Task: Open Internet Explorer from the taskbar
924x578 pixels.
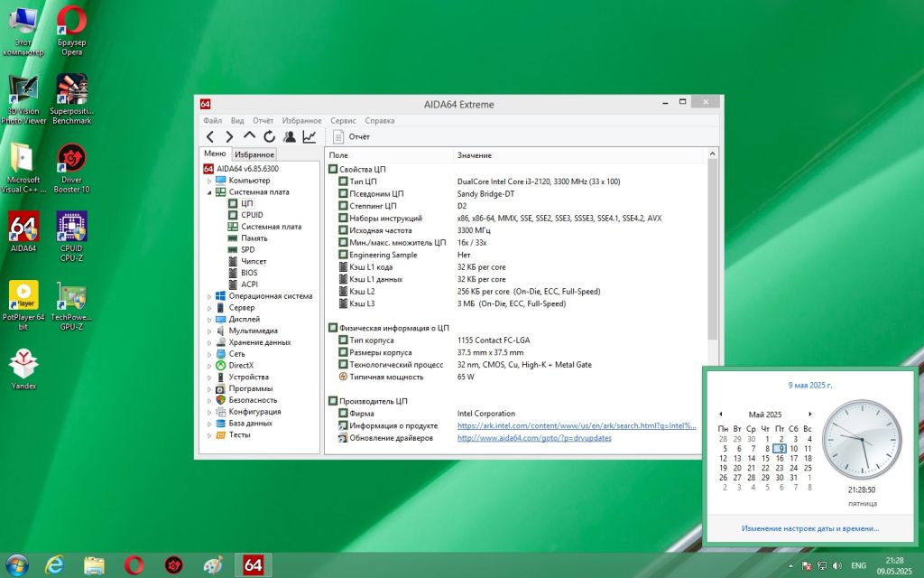Action: pos(55,565)
